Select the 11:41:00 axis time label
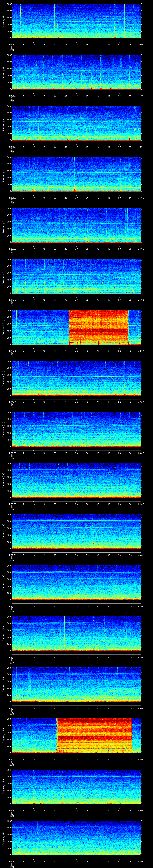Screen dimensions: 153x868 [x=12, y=657]
